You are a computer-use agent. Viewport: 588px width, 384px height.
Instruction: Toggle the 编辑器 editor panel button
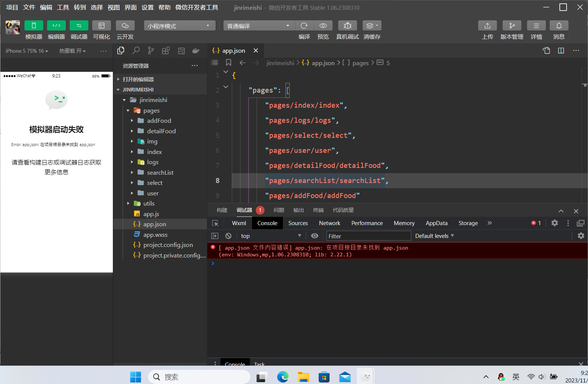[56, 26]
